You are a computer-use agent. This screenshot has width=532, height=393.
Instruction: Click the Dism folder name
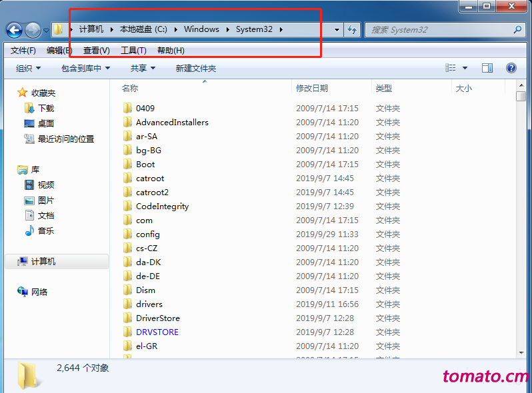click(145, 290)
